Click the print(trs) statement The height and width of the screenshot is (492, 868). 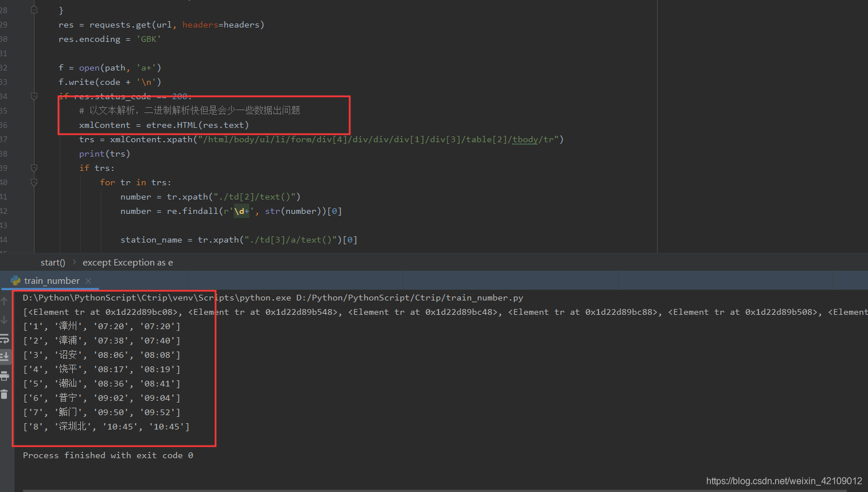click(x=104, y=154)
